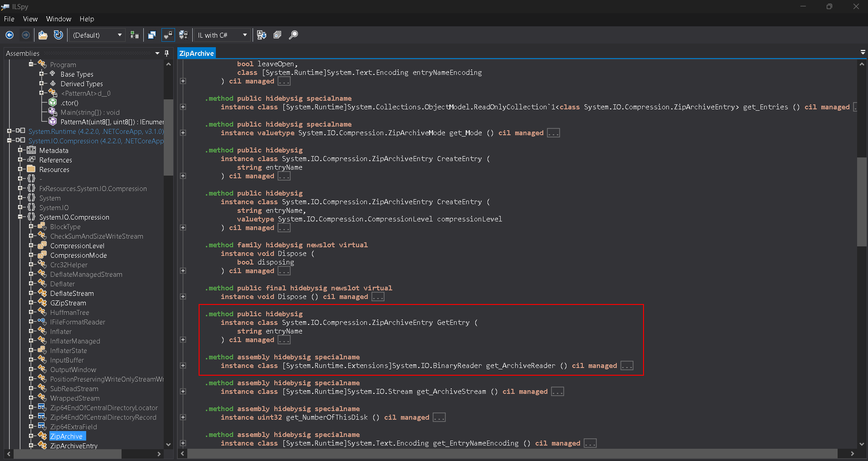
Task: Expand the CompressionLevel tree node
Action: pyautogui.click(x=31, y=245)
